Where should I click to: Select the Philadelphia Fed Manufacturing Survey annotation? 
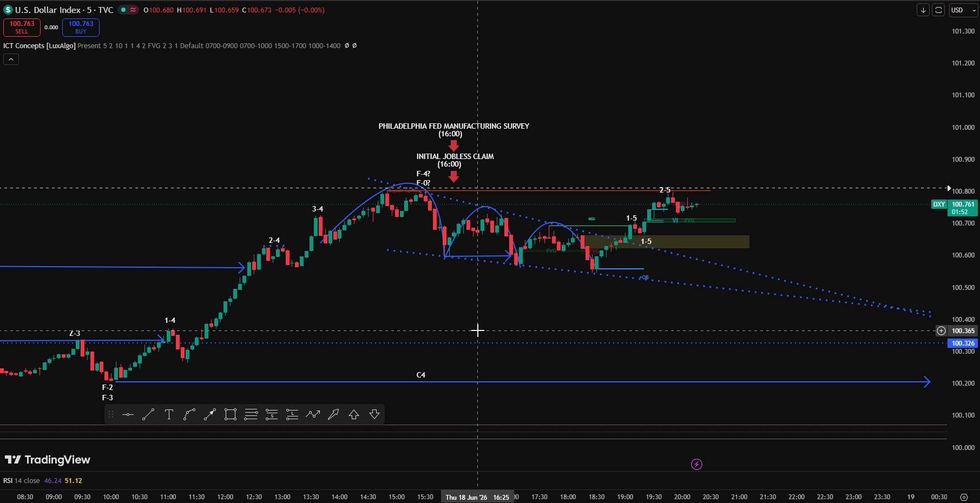(453, 130)
